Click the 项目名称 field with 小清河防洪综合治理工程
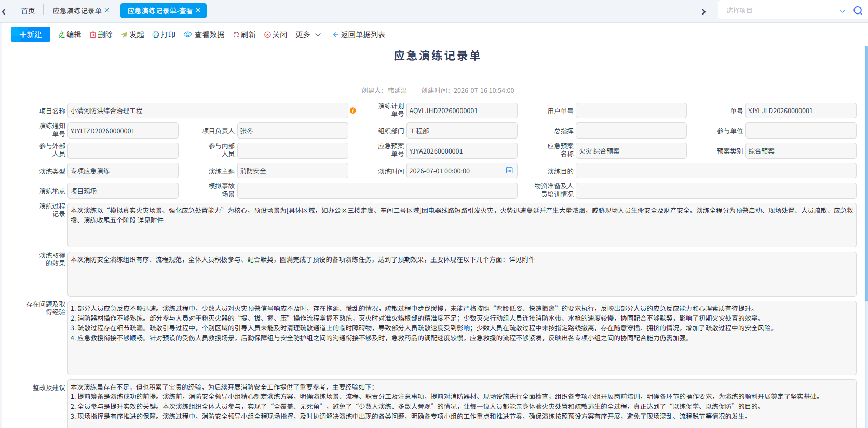 pos(208,111)
